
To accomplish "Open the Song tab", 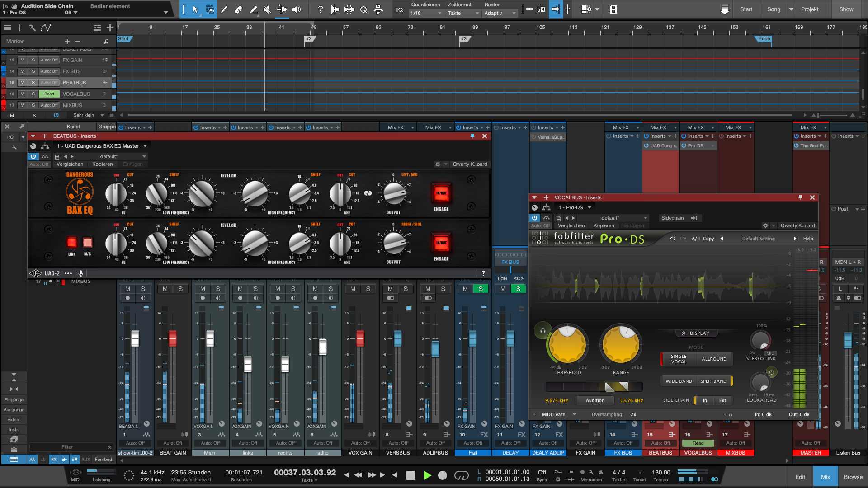I will pyautogui.click(x=774, y=9).
